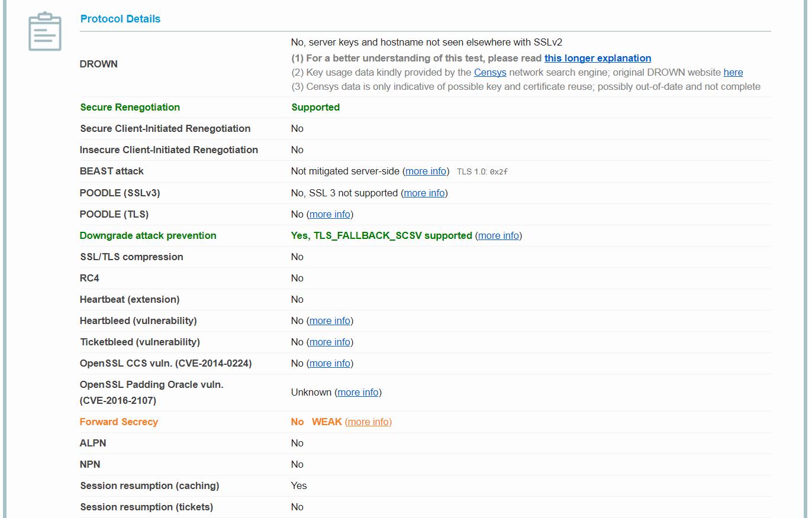The image size is (812, 518).
Task: Open more info link for Heartbleed vulnerability
Action: (330, 320)
